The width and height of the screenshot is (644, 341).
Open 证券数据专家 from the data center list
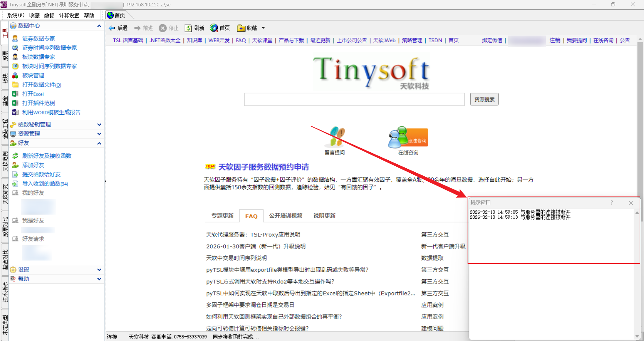pyautogui.click(x=38, y=39)
